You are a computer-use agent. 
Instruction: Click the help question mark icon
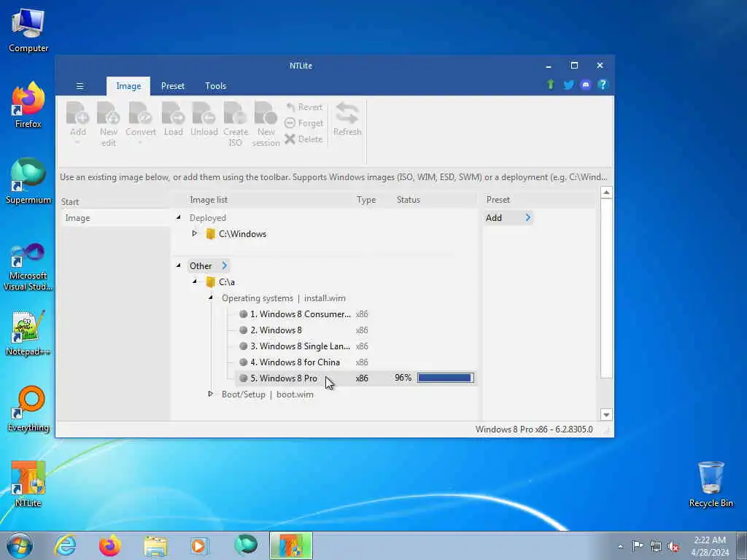pos(603,85)
